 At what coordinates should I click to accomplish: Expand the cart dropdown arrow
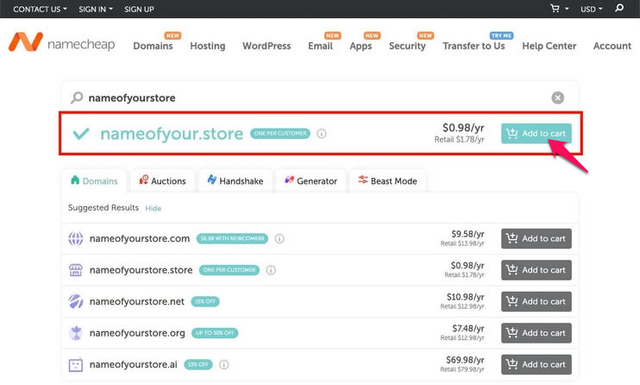click(567, 9)
